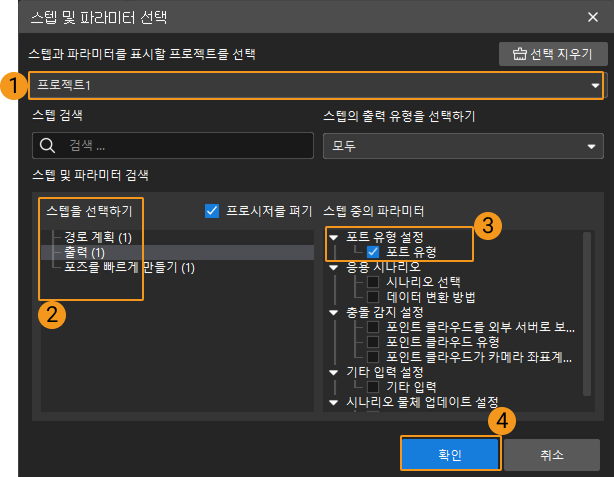614x477 pixels.
Task: Toggle the 프로시저를 펴기 checkbox
Action: [212, 211]
